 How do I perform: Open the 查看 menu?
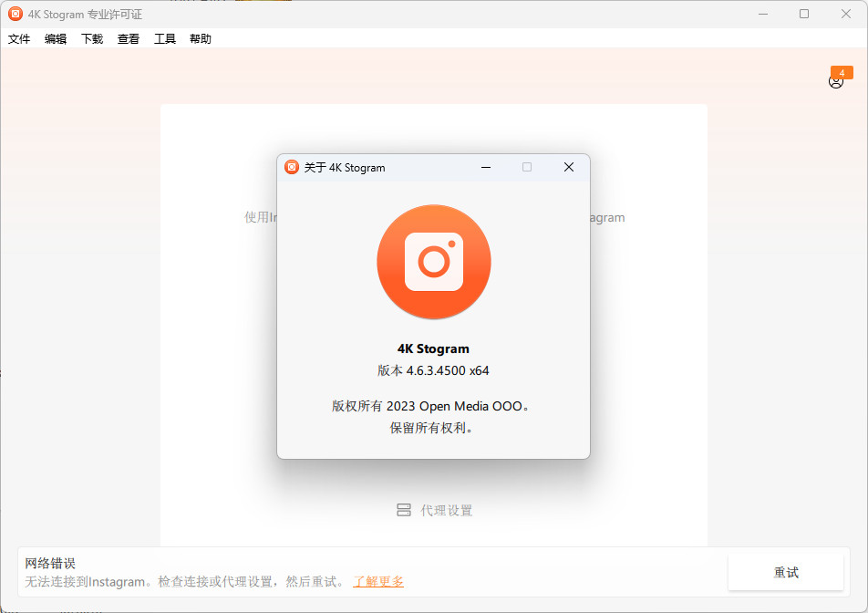click(129, 38)
